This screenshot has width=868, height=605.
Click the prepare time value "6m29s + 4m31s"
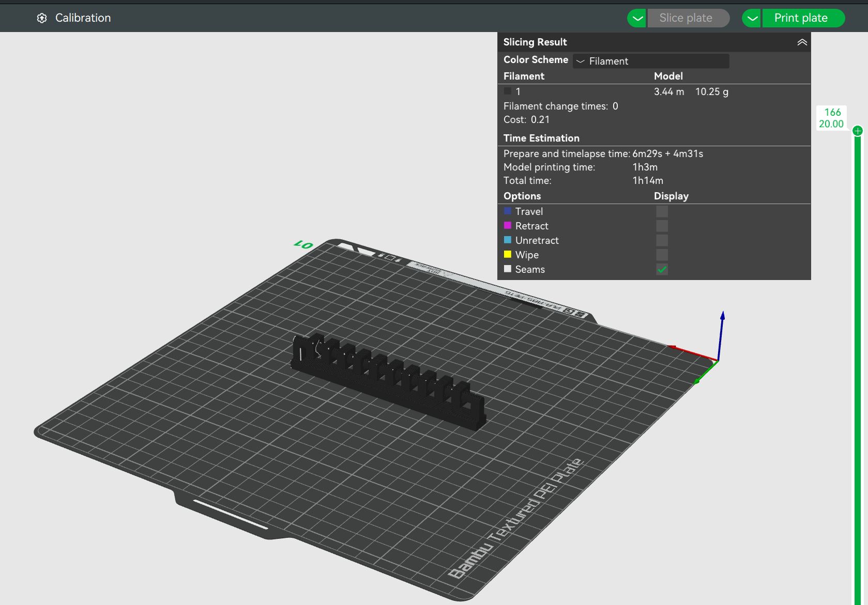668,153
